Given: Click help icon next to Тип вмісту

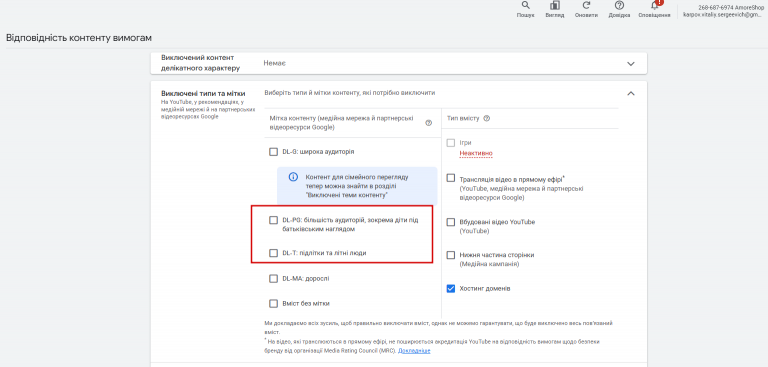Looking at the screenshot, I should coord(486,118).
